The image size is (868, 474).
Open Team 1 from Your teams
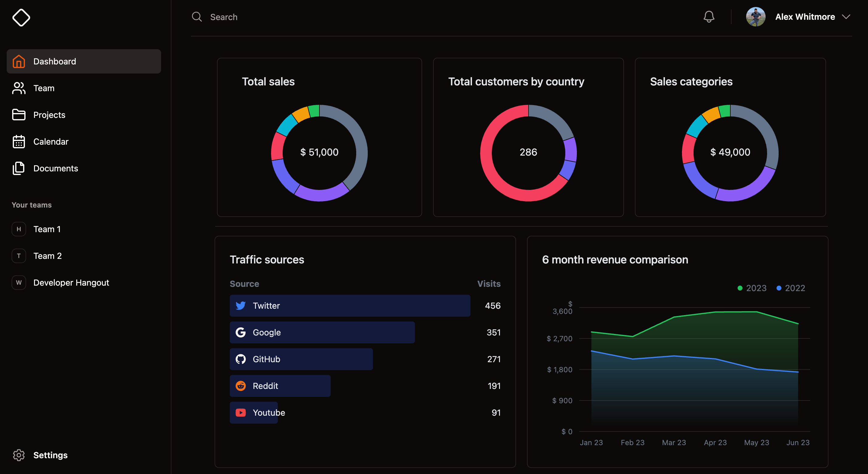click(x=47, y=229)
